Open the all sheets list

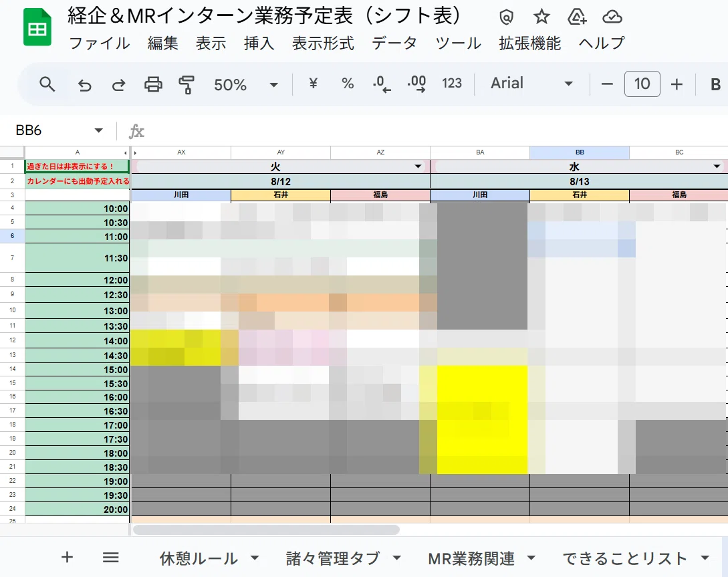[110, 557]
